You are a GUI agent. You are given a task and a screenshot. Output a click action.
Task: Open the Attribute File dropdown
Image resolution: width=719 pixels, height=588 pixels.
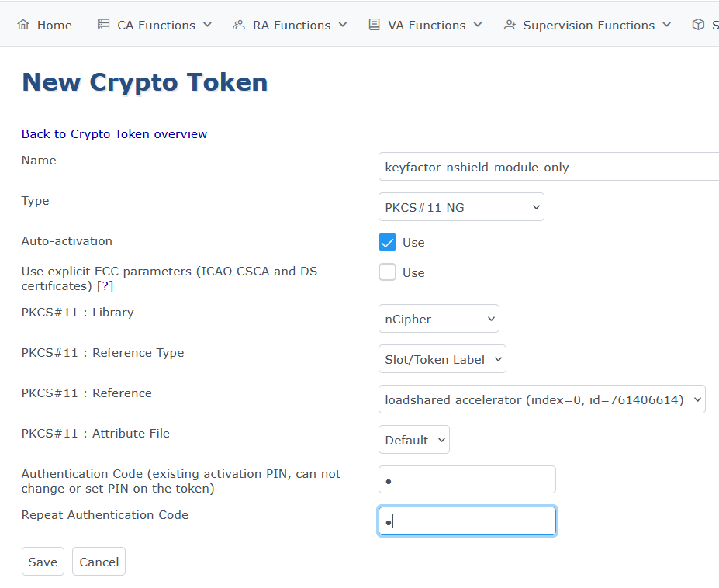point(413,439)
